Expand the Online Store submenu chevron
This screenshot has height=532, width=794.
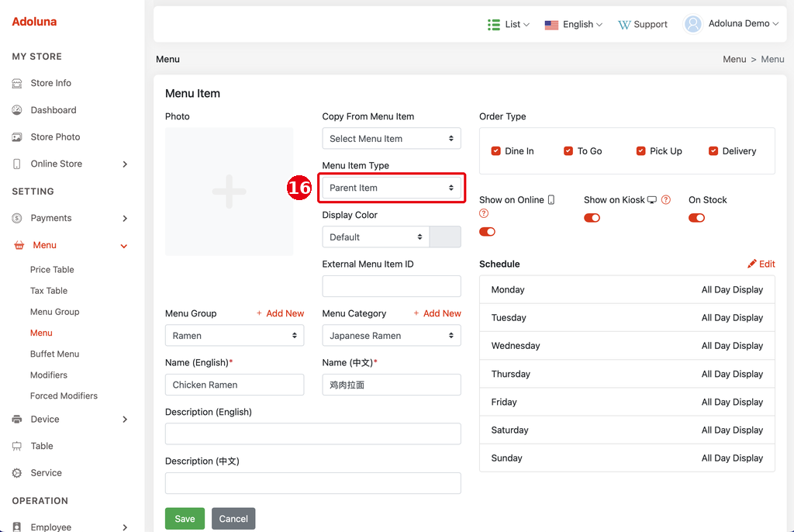click(x=125, y=164)
